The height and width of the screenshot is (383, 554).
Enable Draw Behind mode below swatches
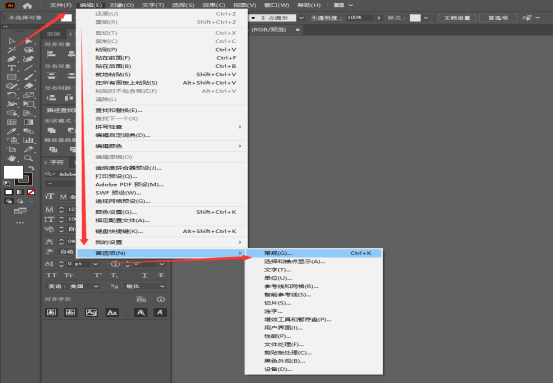[20, 201]
